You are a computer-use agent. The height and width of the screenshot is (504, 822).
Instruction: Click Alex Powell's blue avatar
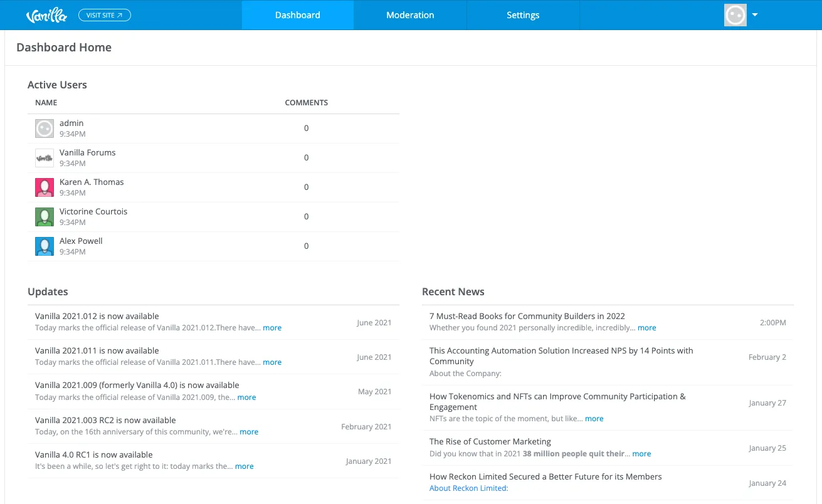click(45, 246)
